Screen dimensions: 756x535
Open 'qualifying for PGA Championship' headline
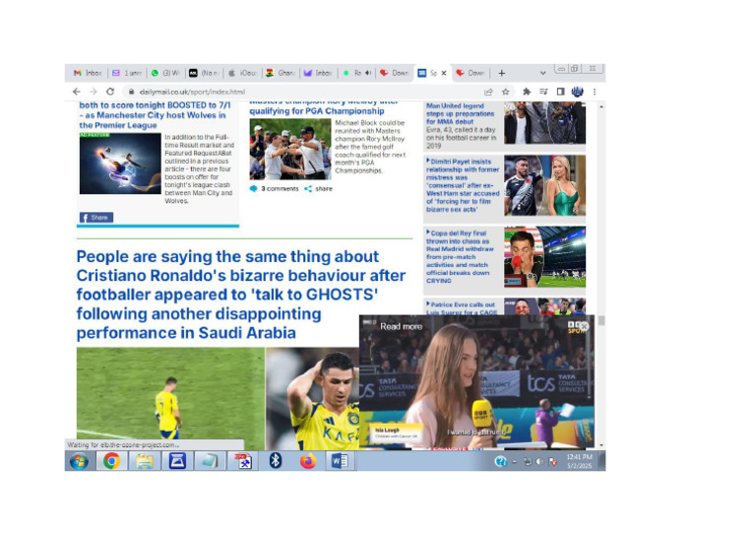(317, 111)
